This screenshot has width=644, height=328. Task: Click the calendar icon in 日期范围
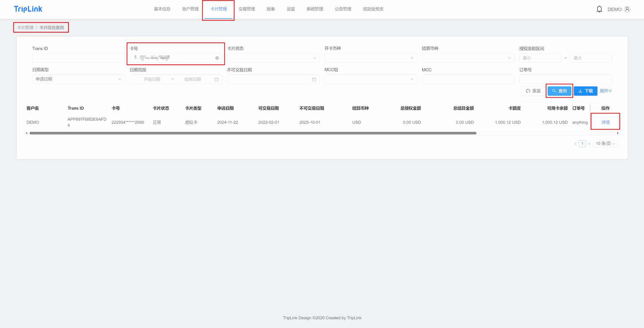(x=216, y=79)
